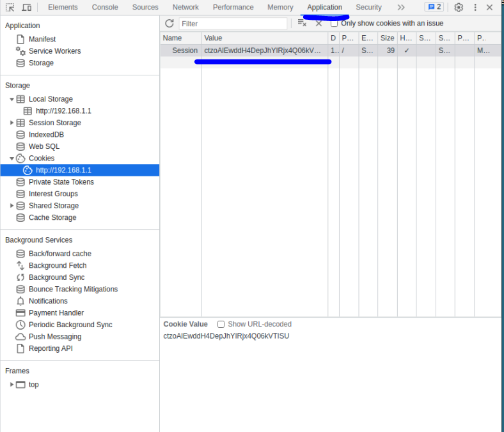This screenshot has width=504, height=432.
Task: Switch to the Console tab
Action: 105,7
